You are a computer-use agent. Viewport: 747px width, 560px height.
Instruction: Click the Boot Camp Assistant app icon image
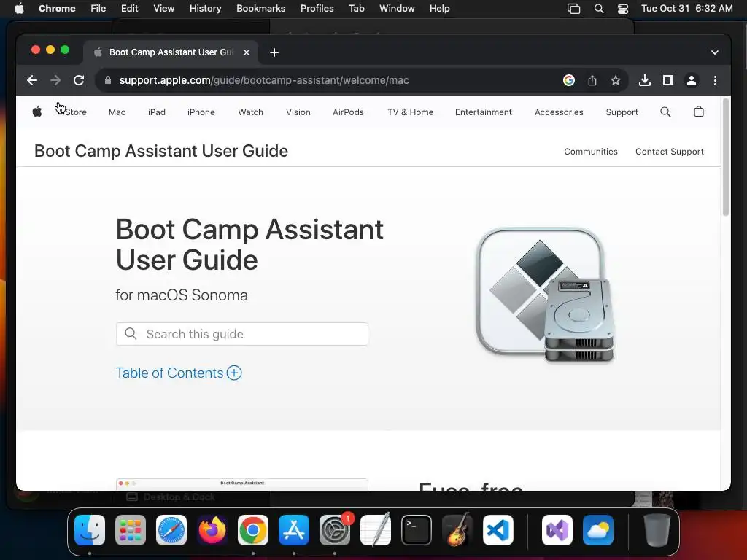coord(544,295)
